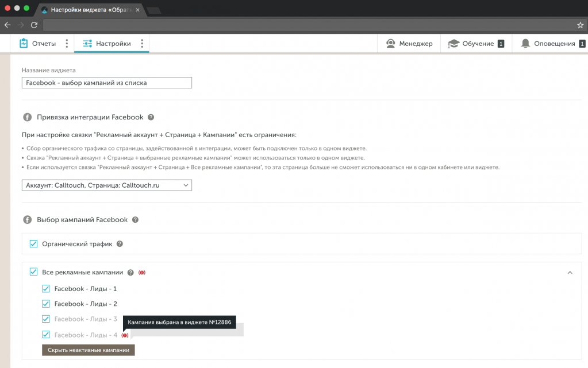Open help for Привязка интеграции Facebook
588x368 pixels.
(x=151, y=117)
